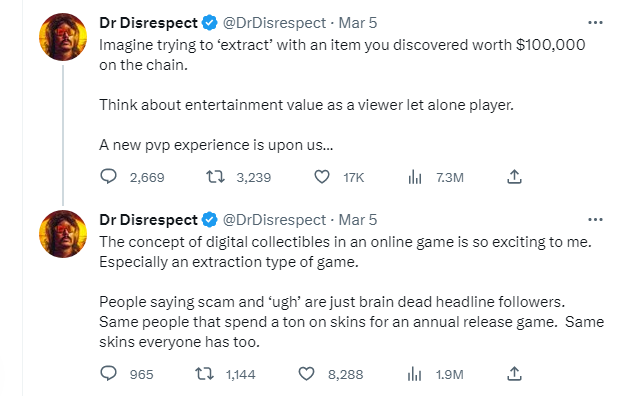Retweet the tweet with 1,144 retweets
The height and width of the screenshot is (396, 620).
(x=205, y=373)
